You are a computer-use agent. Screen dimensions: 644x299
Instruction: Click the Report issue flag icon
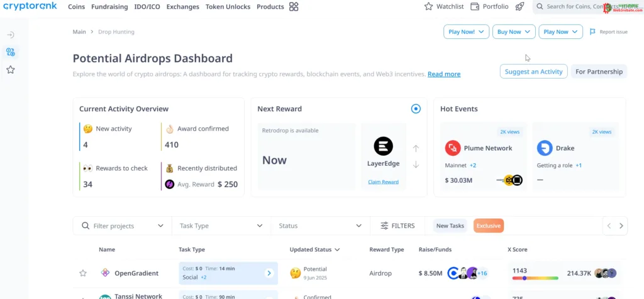tap(592, 32)
